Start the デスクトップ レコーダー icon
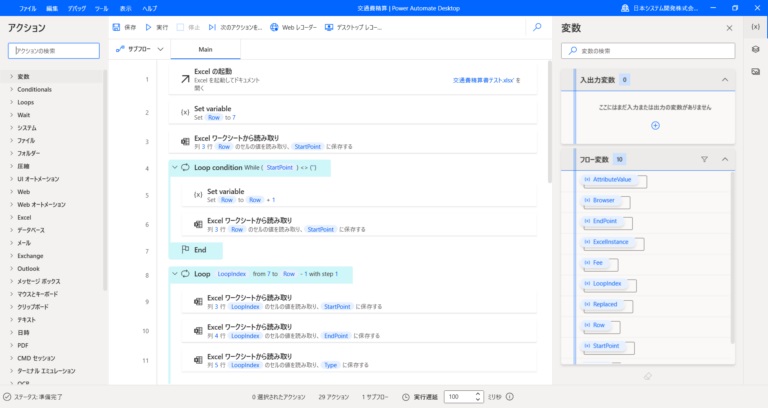 (x=329, y=27)
